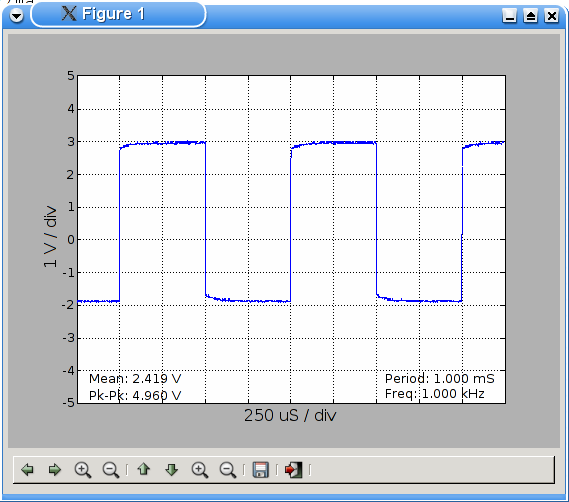
Task: Open the window menu dropdown in the title bar
Action: click(17, 16)
